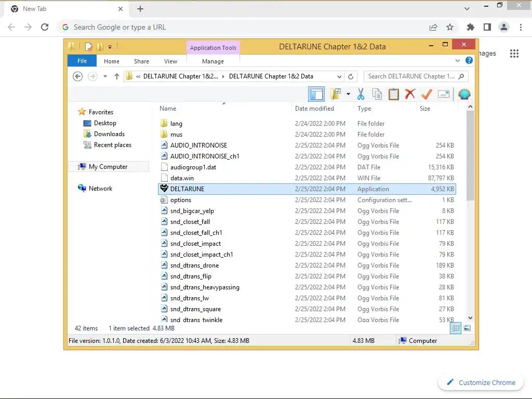Click quick access properties icon in title bar

click(x=88, y=46)
